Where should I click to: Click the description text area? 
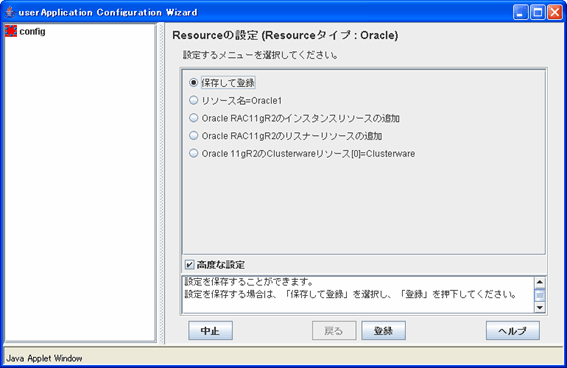358,295
